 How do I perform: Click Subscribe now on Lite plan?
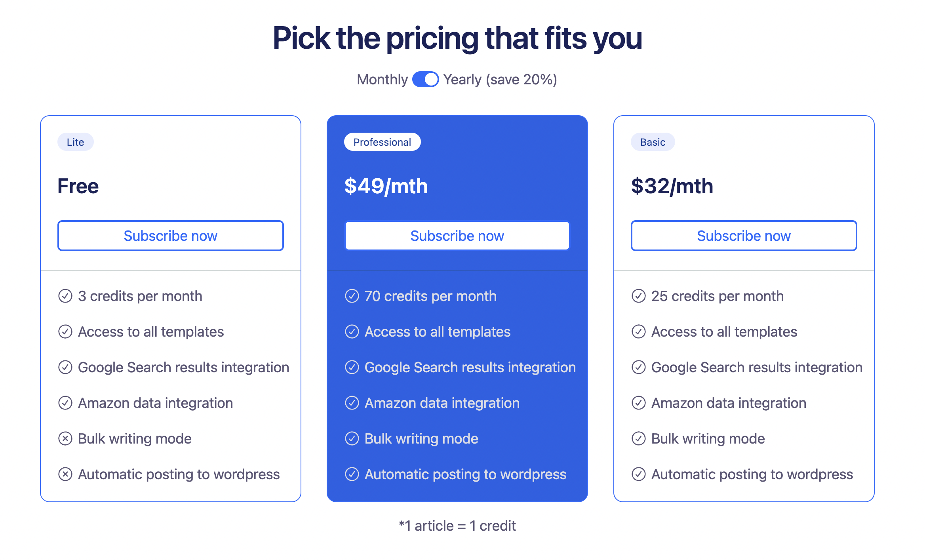coord(170,236)
